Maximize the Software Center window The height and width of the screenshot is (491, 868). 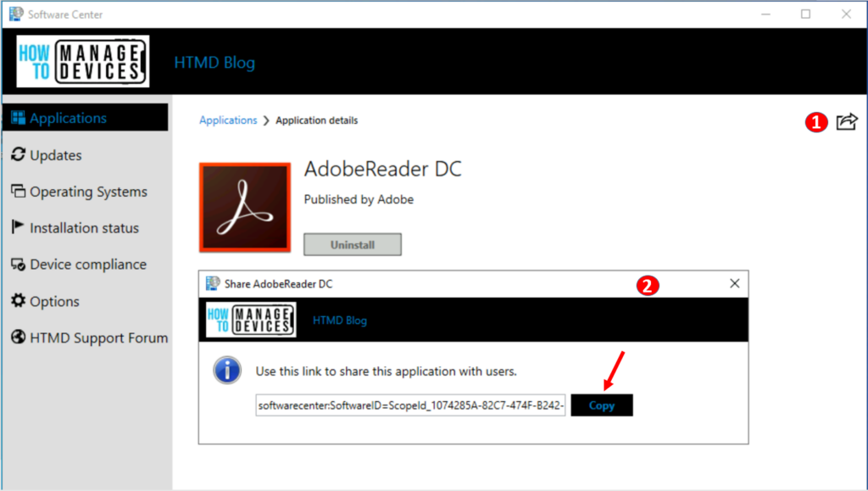[806, 14]
